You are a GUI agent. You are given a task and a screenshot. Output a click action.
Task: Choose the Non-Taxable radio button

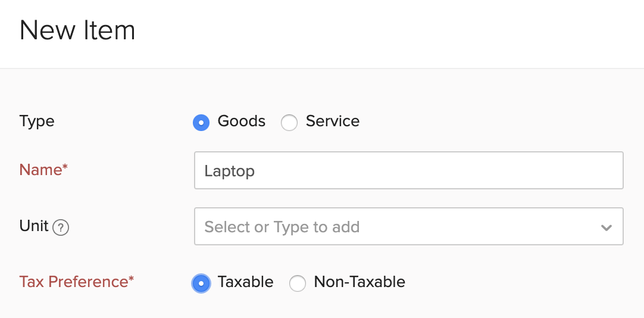pos(298,283)
